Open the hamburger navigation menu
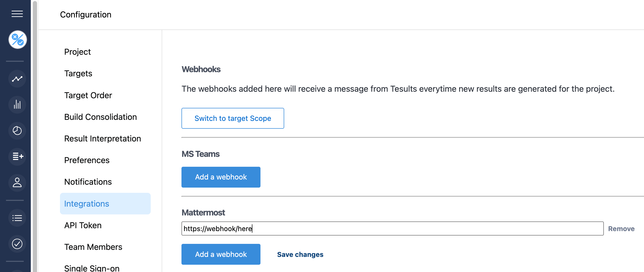644x272 pixels. pos(17,14)
